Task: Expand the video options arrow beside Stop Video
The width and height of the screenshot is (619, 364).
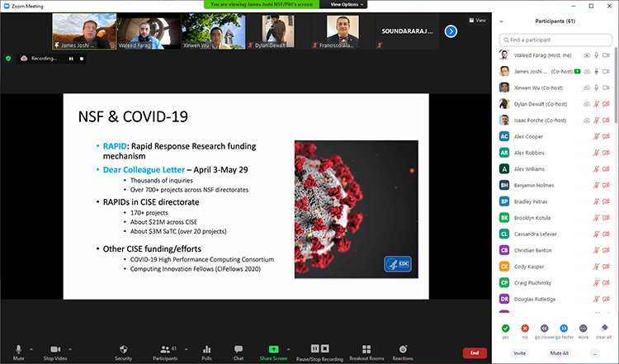Action: pyautogui.click(x=70, y=349)
